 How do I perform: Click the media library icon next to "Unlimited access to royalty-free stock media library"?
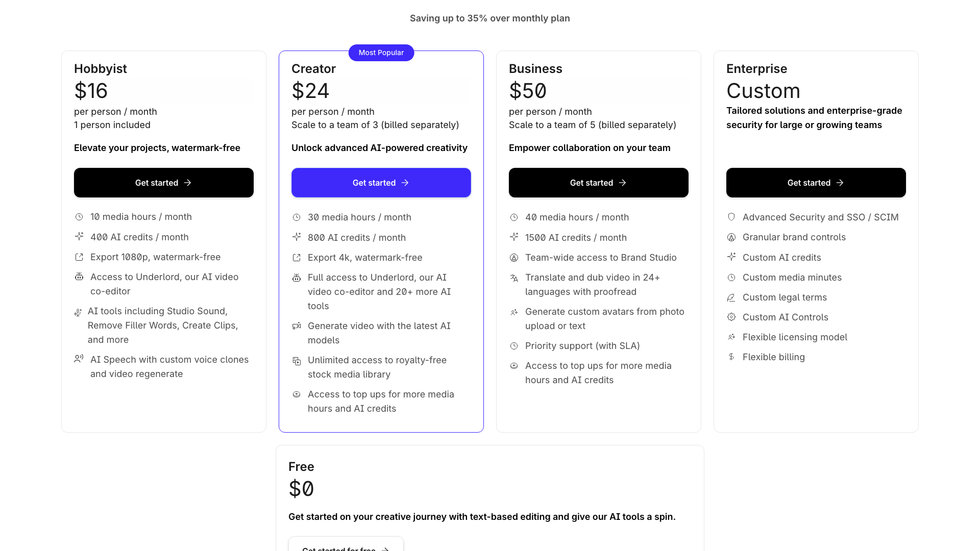click(x=297, y=361)
